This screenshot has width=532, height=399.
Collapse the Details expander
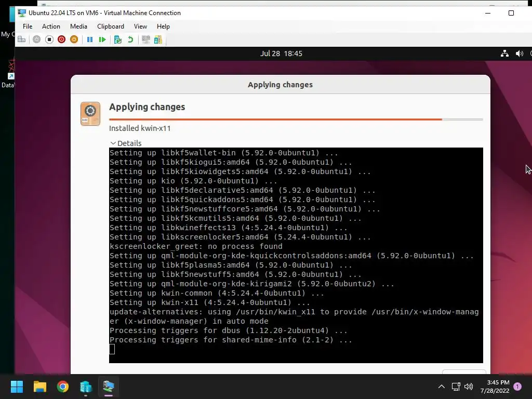click(x=126, y=143)
